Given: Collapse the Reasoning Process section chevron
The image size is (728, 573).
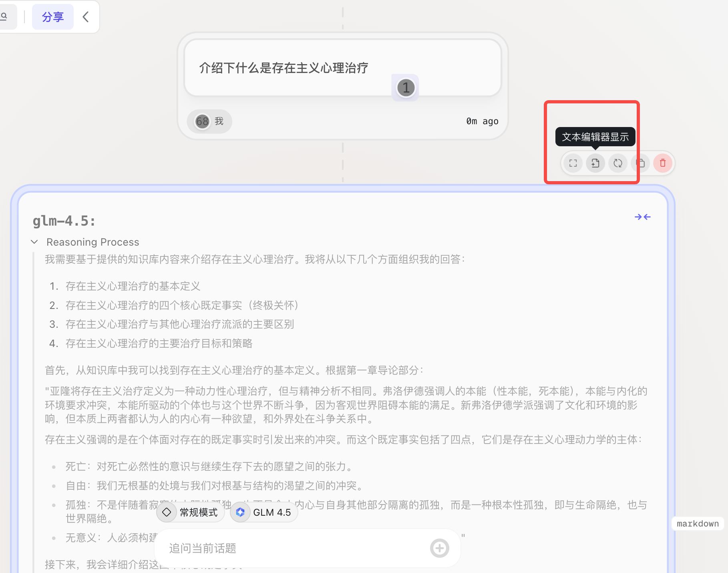Looking at the screenshot, I should [x=34, y=242].
